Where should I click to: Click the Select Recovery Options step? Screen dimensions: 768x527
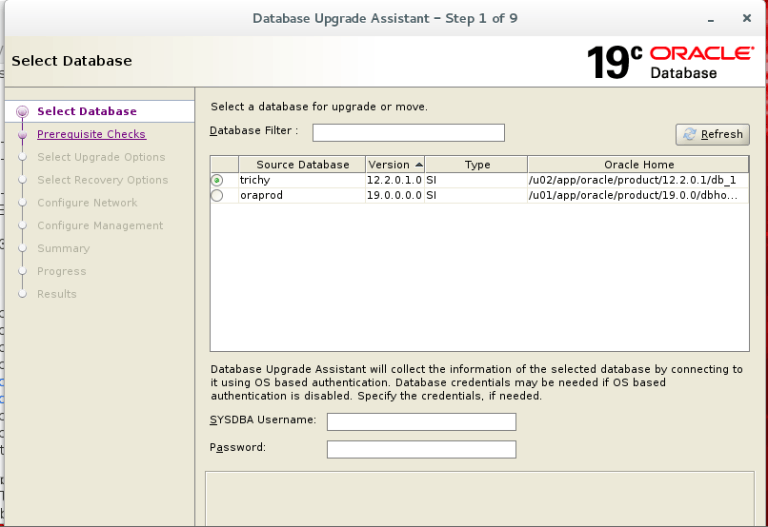pyautogui.click(x=102, y=180)
